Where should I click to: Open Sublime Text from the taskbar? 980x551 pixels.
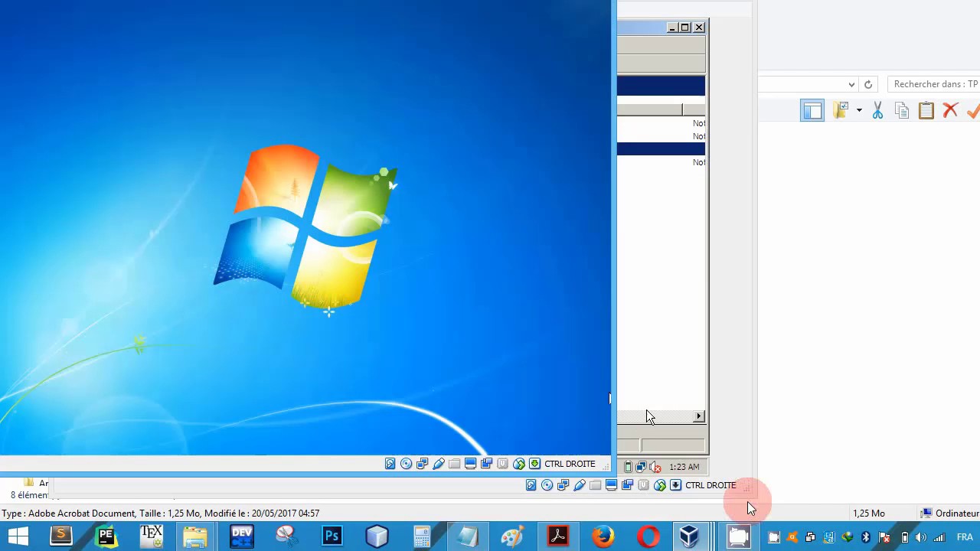coord(60,536)
